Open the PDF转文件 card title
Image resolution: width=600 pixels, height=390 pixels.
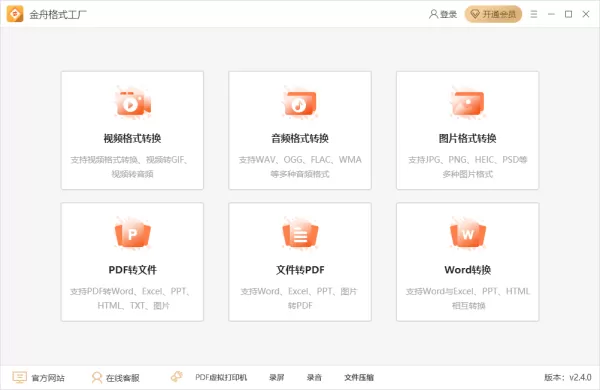coord(132,270)
